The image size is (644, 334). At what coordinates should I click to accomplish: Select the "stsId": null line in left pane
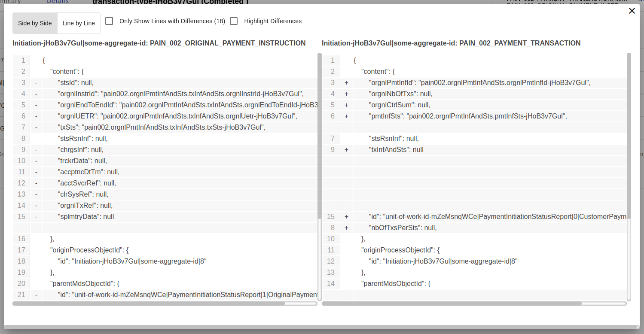[76, 83]
